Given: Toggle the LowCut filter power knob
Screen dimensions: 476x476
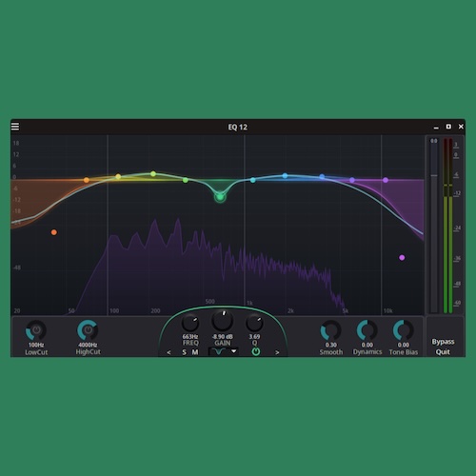Looking at the screenshot, I should click(36, 330).
